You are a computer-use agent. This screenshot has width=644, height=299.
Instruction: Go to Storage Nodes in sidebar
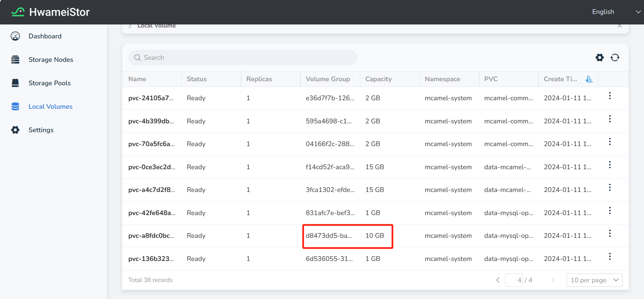click(x=51, y=60)
